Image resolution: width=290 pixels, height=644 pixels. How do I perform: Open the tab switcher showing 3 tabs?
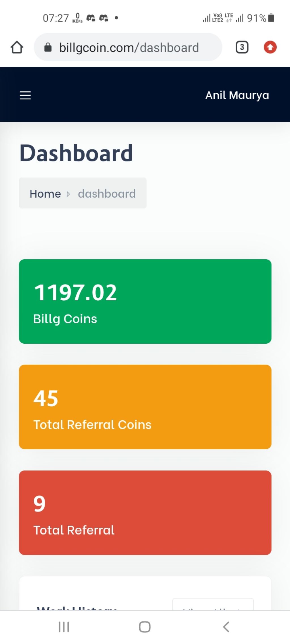(242, 47)
